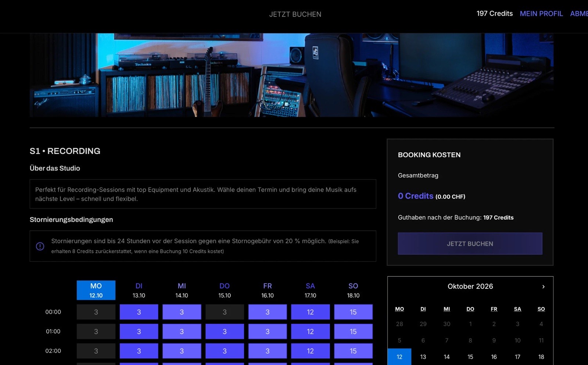The width and height of the screenshot is (588, 365).
Task: Book Wednesday 02:00 slot
Action: 182,351
